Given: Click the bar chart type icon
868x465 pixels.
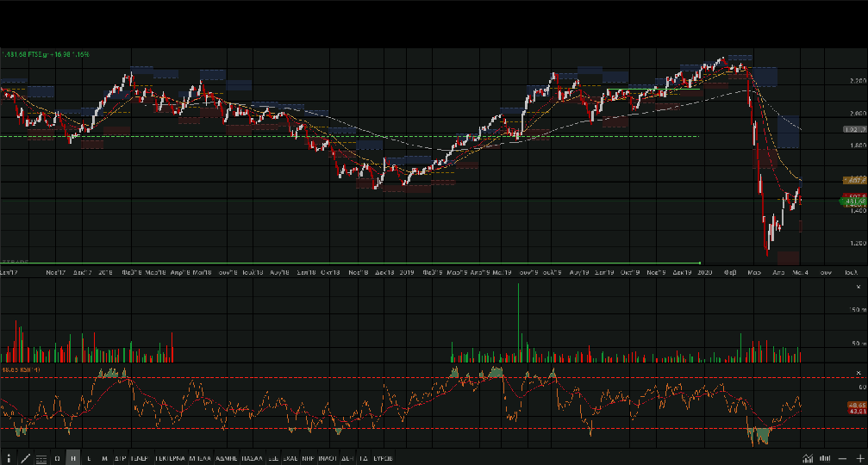Looking at the screenshot, I should coord(825,458).
